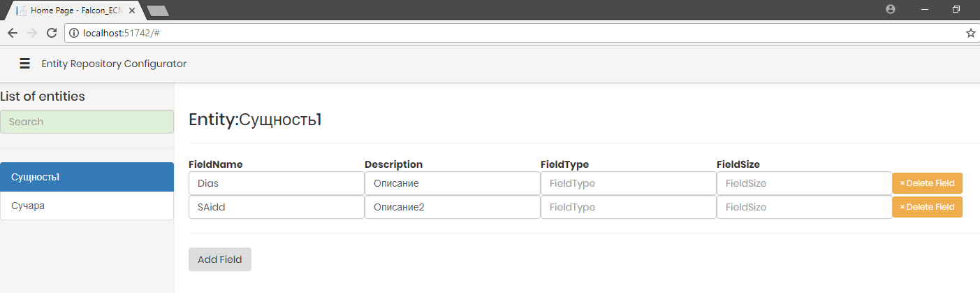
Task: Click the address bar URL
Action: [x=122, y=33]
